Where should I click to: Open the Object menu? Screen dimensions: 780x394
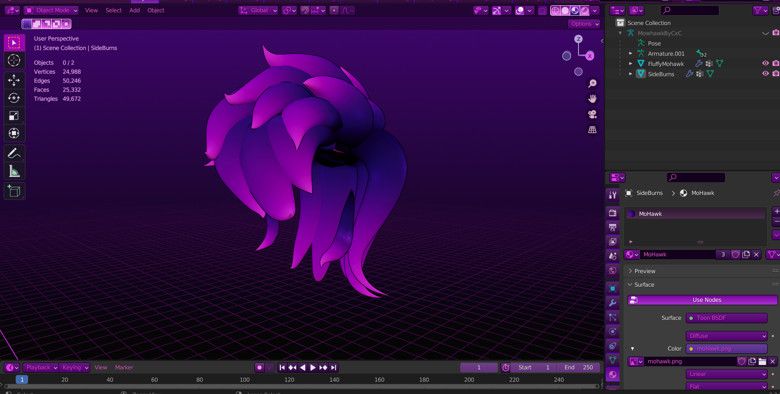156,10
